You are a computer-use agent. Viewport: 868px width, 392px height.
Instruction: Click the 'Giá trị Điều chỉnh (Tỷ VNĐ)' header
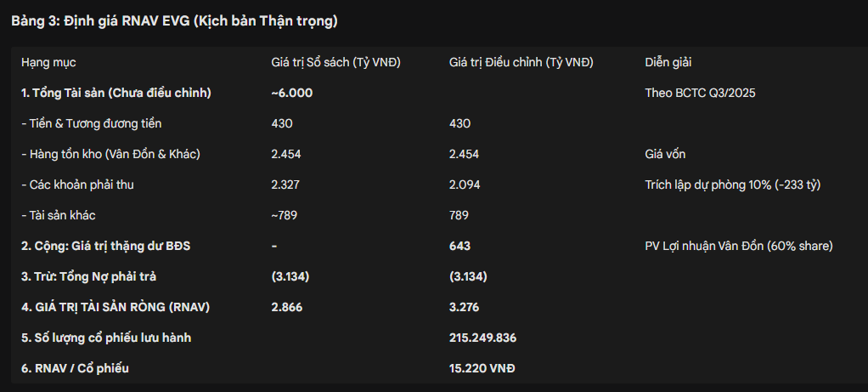(x=521, y=62)
